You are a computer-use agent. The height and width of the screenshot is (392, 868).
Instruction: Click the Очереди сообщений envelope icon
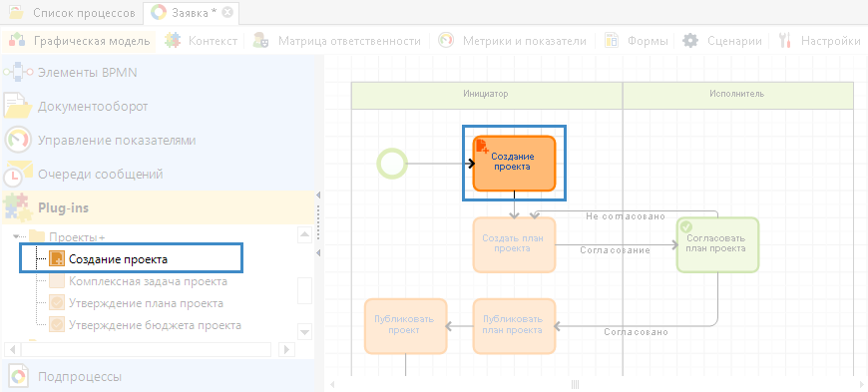coord(17,174)
